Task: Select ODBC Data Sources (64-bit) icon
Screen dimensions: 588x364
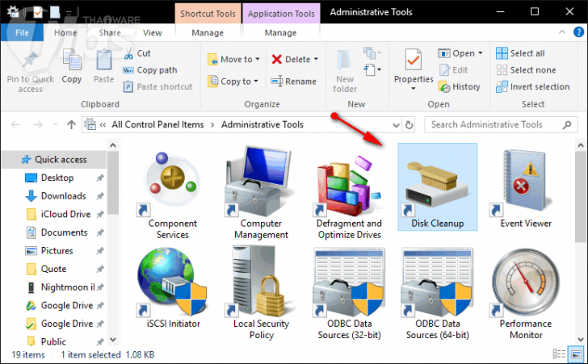Action: point(437,294)
